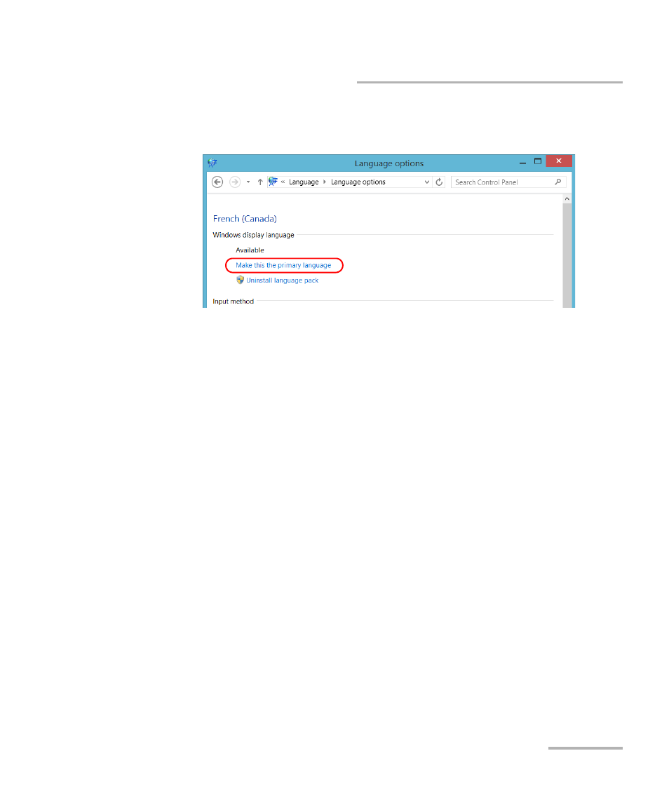Refresh the Language options page

pyautogui.click(x=439, y=182)
